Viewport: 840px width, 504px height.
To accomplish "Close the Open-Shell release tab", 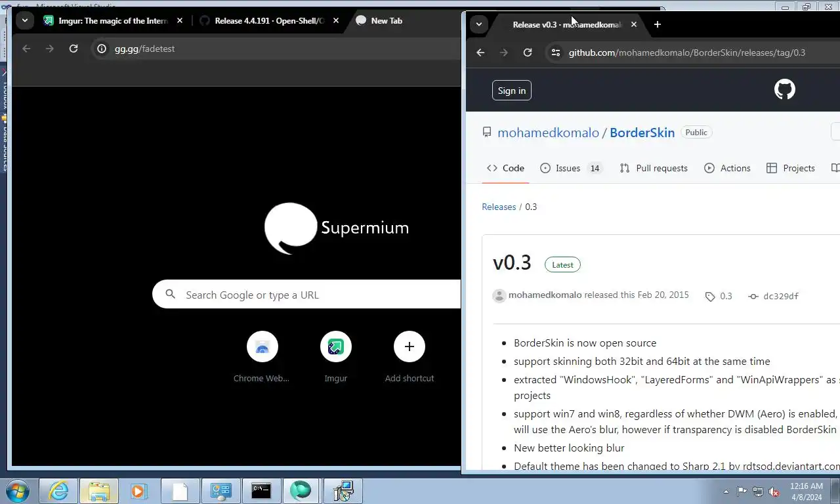I will [336, 20].
